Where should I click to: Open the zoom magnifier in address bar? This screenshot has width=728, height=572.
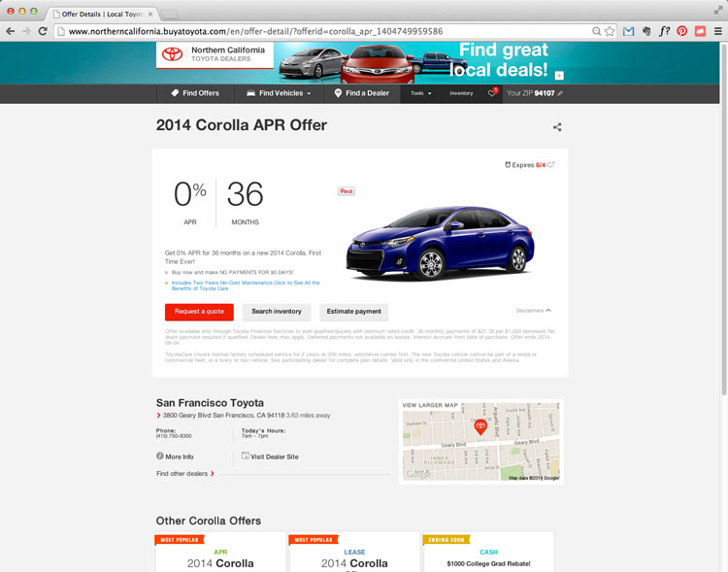click(597, 31)
